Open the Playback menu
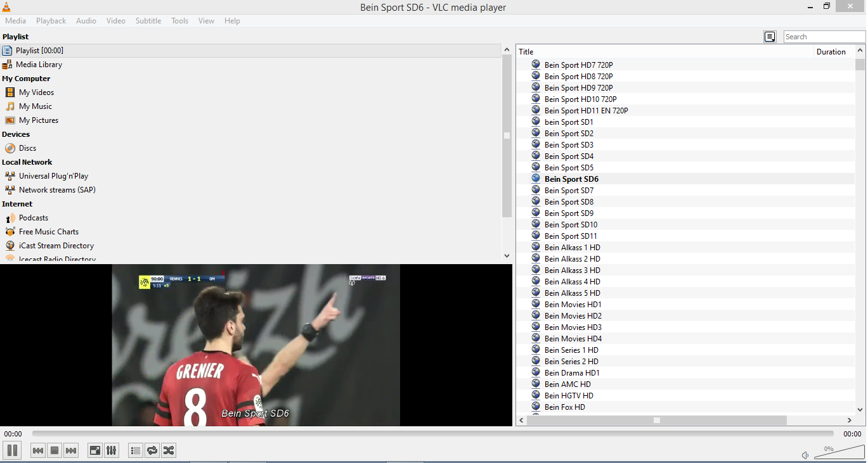 pyautogui.click(x=51, y=21)
